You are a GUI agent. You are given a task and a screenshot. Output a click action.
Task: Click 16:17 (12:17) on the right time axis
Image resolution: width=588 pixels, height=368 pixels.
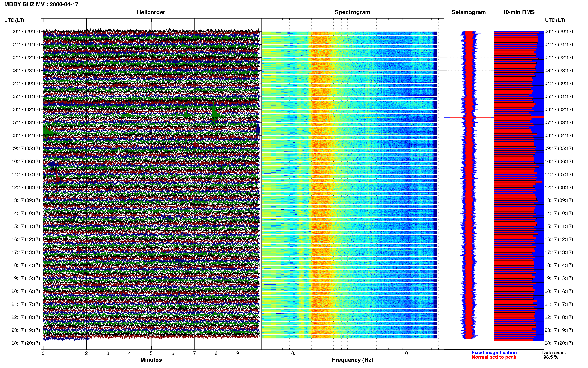point(559,239)
